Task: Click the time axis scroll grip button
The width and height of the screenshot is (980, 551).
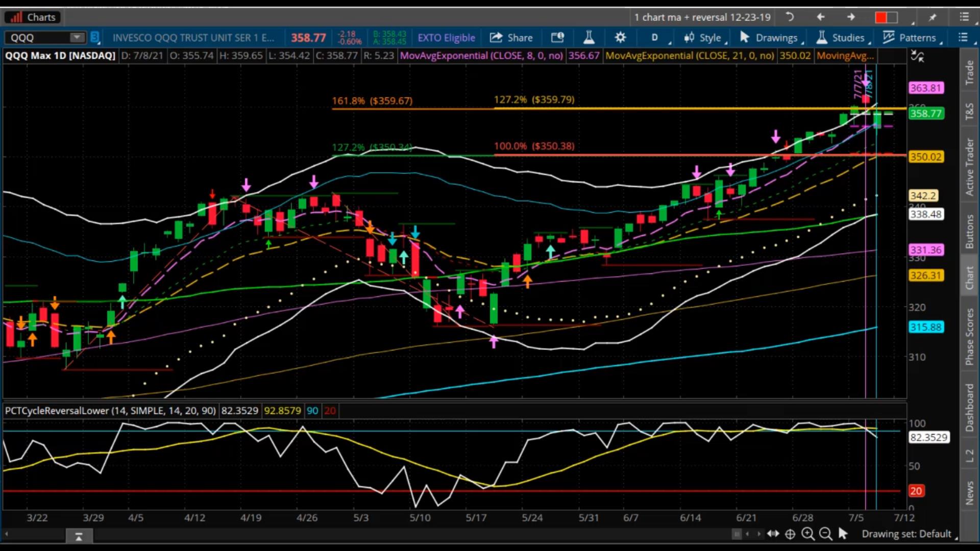Action: coord(736,534)
